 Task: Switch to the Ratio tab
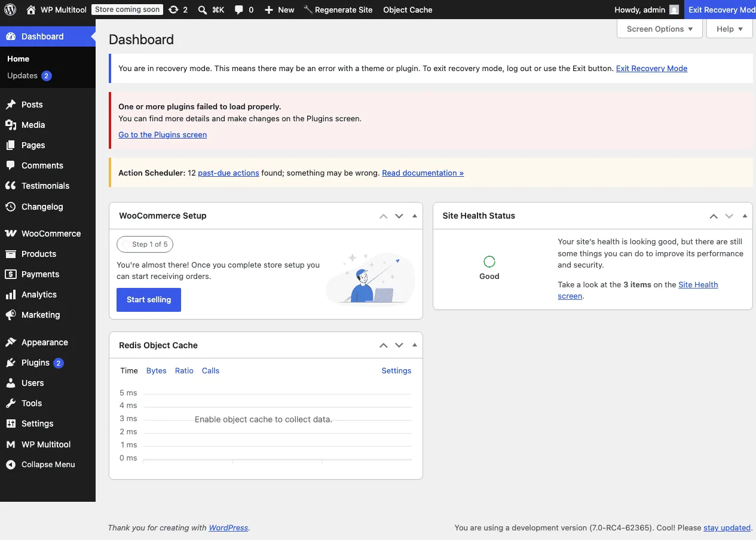click(184, 371)
